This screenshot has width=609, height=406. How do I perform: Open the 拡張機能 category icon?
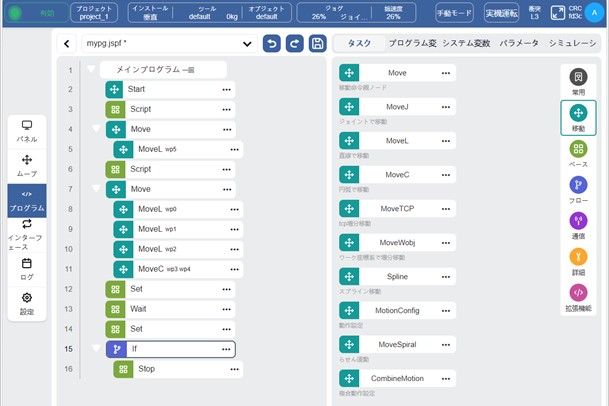point(577,297)
